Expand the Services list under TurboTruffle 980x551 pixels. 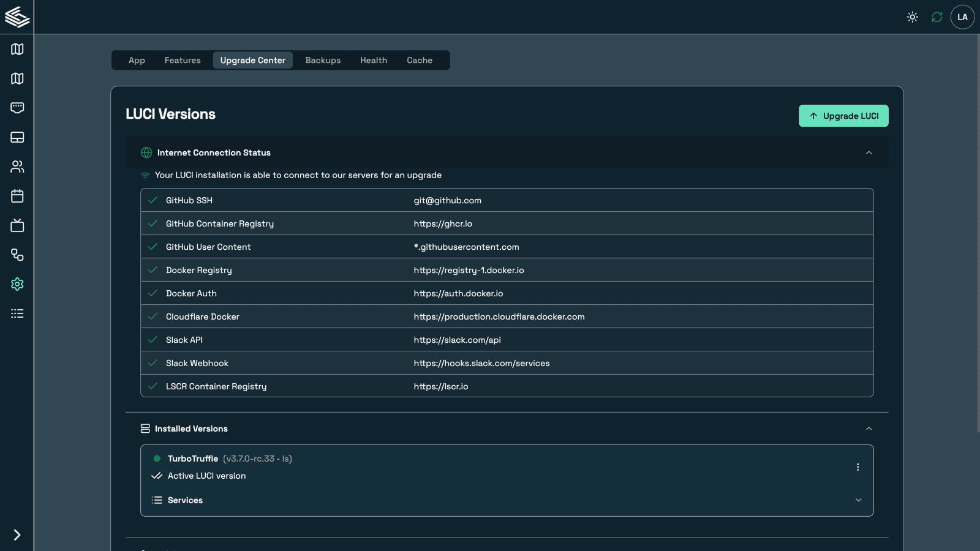coord(858,500)
